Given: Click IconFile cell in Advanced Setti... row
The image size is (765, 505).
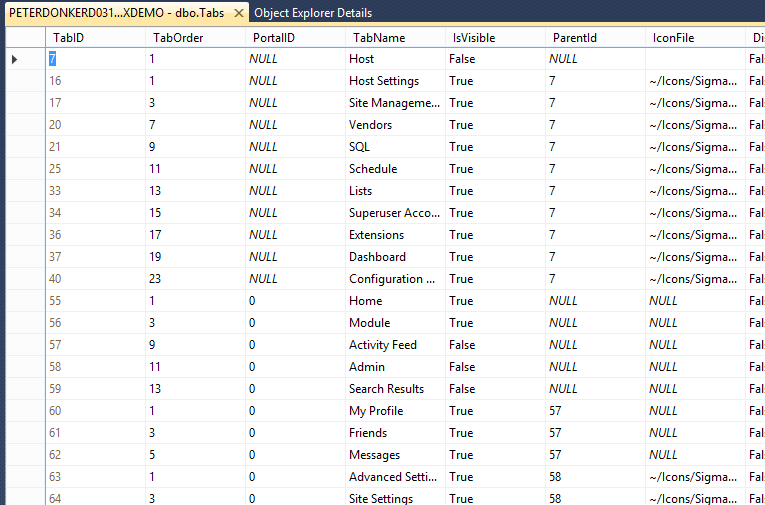Looking at the screenshot, I should pos(695,477).
